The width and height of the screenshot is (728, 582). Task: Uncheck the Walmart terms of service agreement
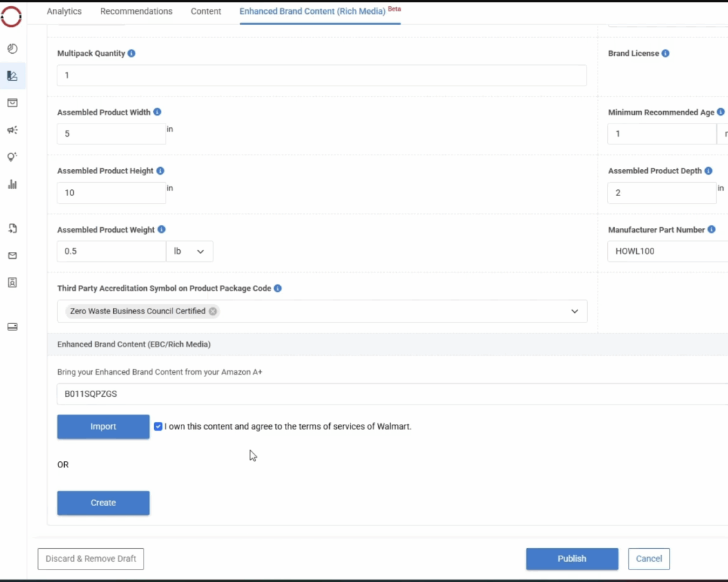point(158,426)
